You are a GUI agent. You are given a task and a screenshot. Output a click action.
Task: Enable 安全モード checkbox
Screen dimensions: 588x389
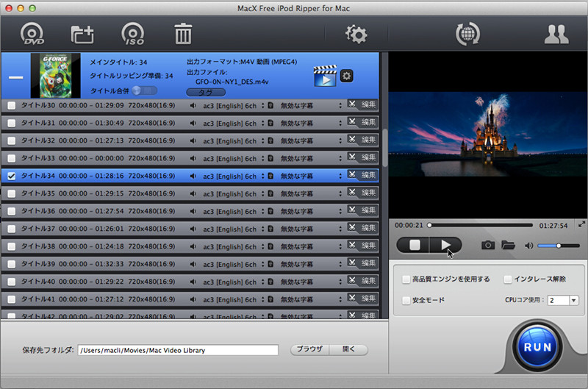click(x=406, y=301)
